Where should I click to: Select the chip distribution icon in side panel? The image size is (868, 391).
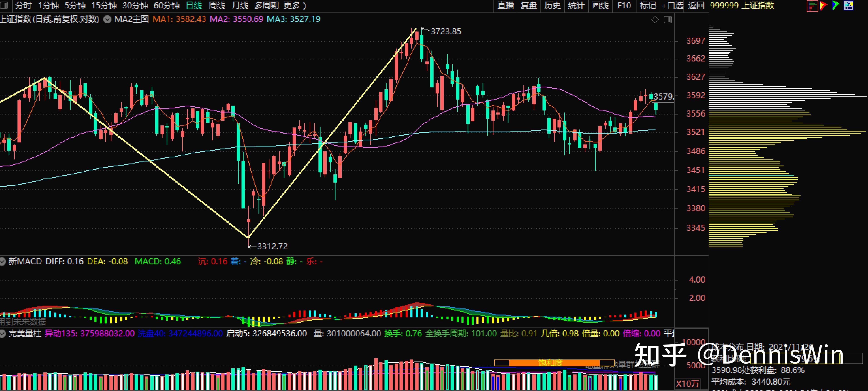tap(812, 6)
